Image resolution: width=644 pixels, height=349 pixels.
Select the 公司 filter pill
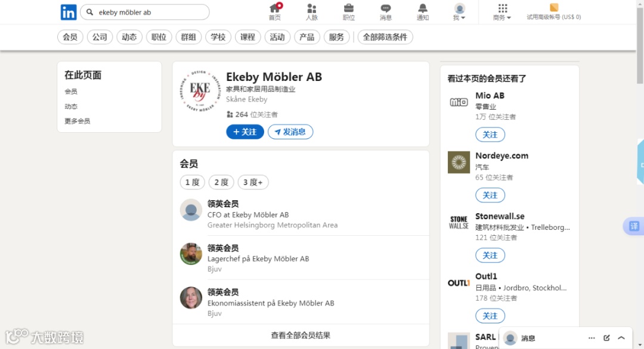[100, 37]
